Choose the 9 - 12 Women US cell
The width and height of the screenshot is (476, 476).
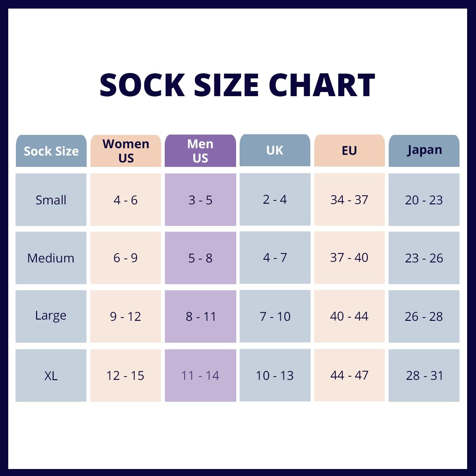[x=126, y=316]
